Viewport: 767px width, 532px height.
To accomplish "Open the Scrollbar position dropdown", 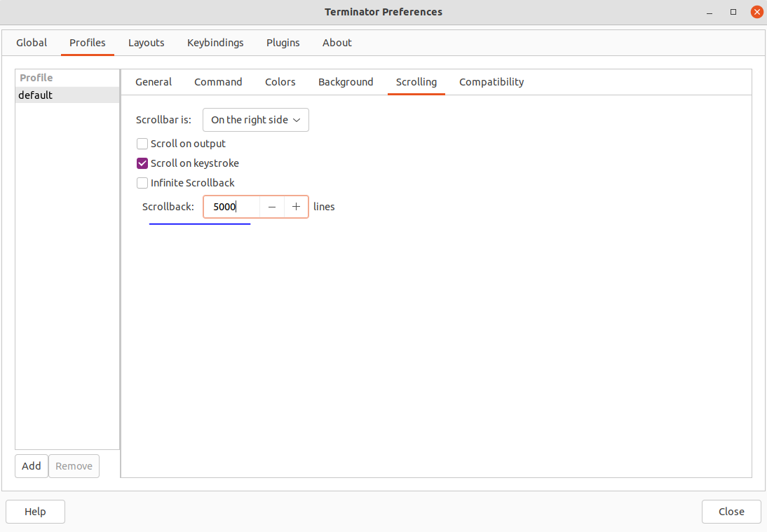I will [256, 120].
